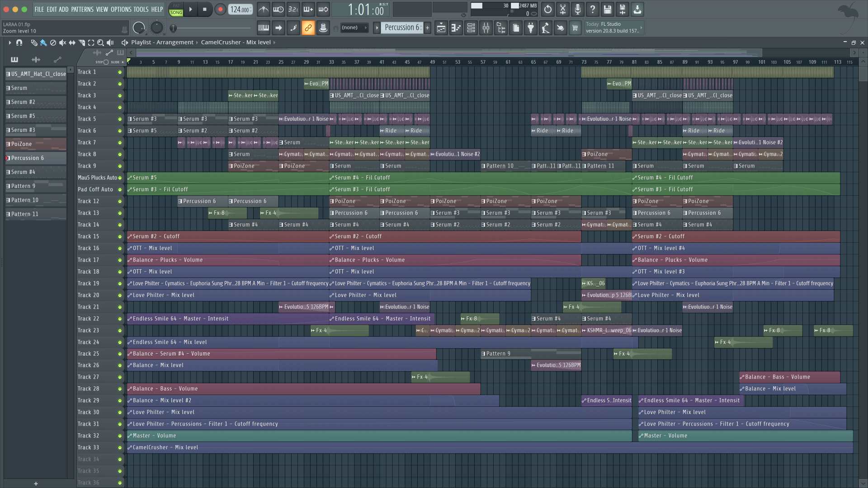Image resolution: width=868 pixels, height=488 pixels.
Task: Open the TOOLS menu
Action: point(141,9)
